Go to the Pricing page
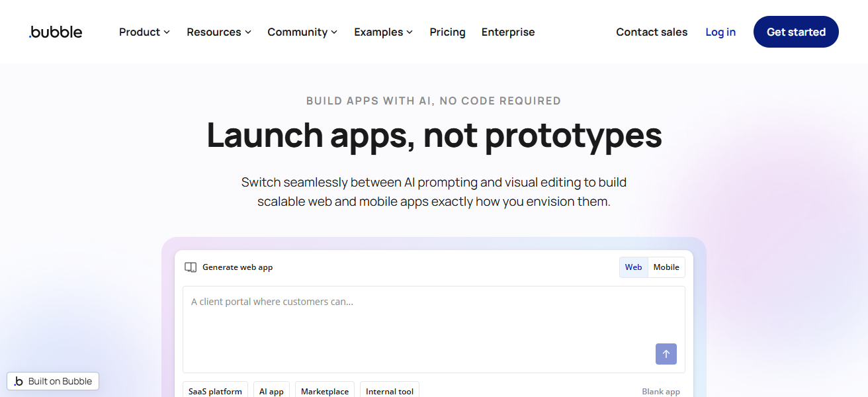 coord(447,32)
